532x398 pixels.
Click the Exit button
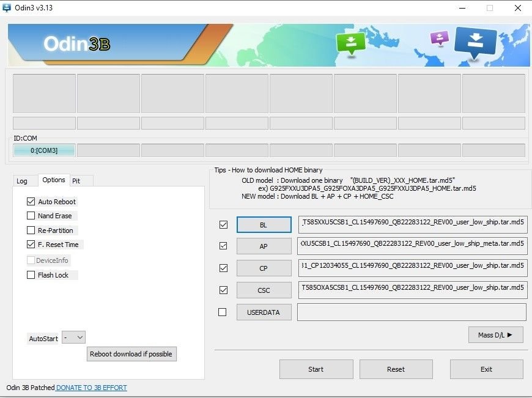(487, 369)
